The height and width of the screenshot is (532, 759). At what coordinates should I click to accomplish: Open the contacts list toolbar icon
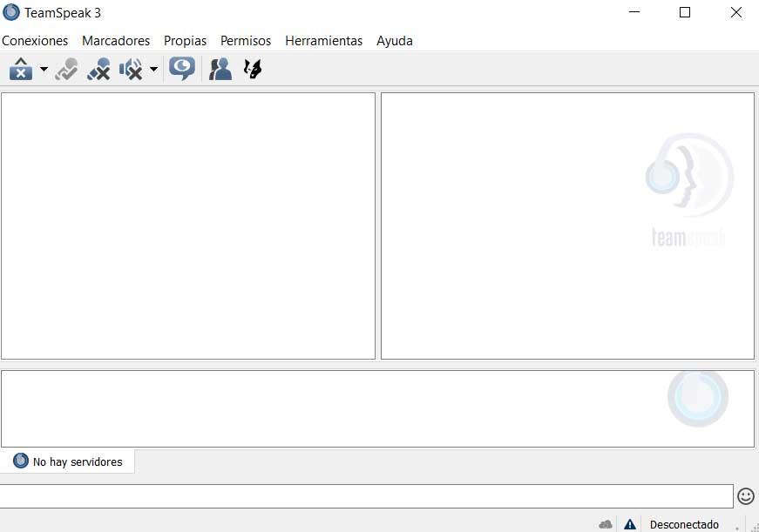click(220, 69)
